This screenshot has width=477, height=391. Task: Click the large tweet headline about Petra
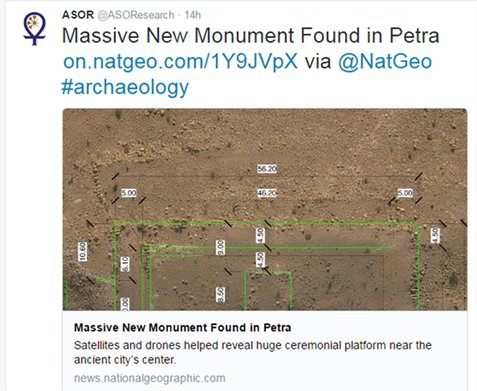pyautogui.click(x=251, y=35)
